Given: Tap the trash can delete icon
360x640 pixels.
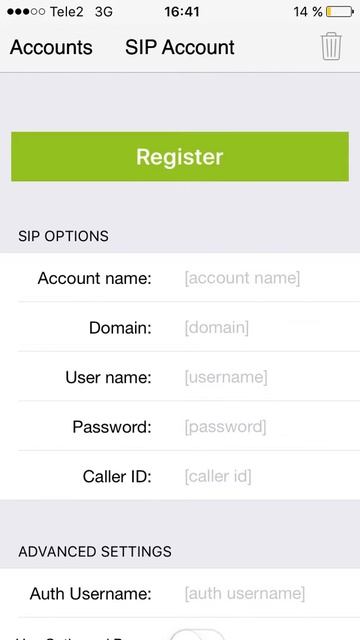Looking at the screenshot, I should pos(331,47).
